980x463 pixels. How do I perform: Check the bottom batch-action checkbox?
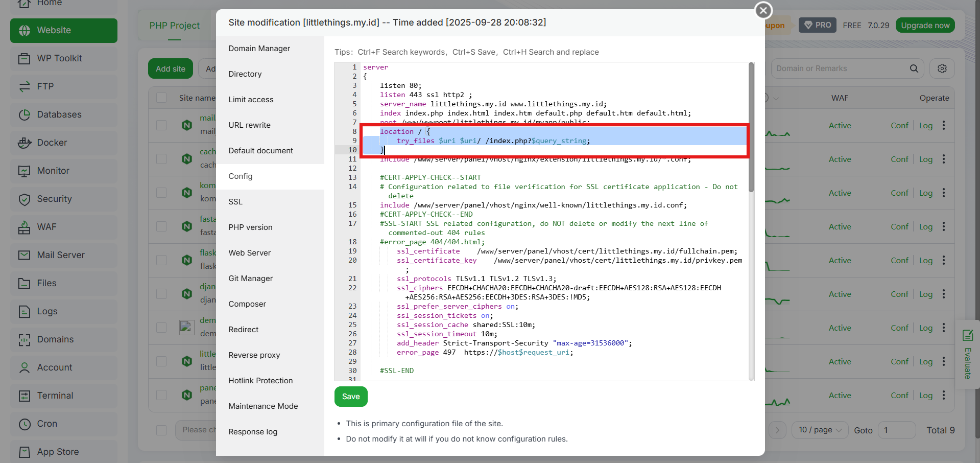click(x=161, y=430)
